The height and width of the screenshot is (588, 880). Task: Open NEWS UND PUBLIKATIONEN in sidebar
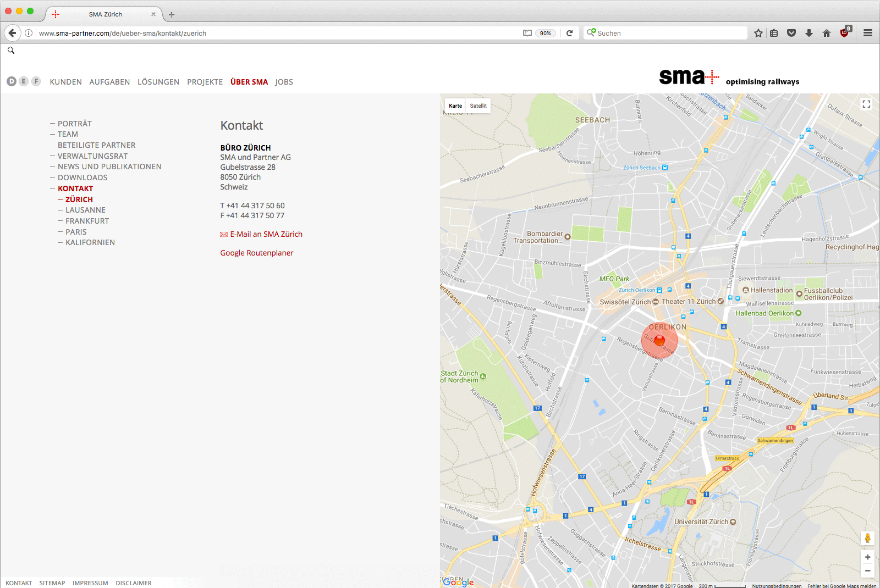pos(109,167)
